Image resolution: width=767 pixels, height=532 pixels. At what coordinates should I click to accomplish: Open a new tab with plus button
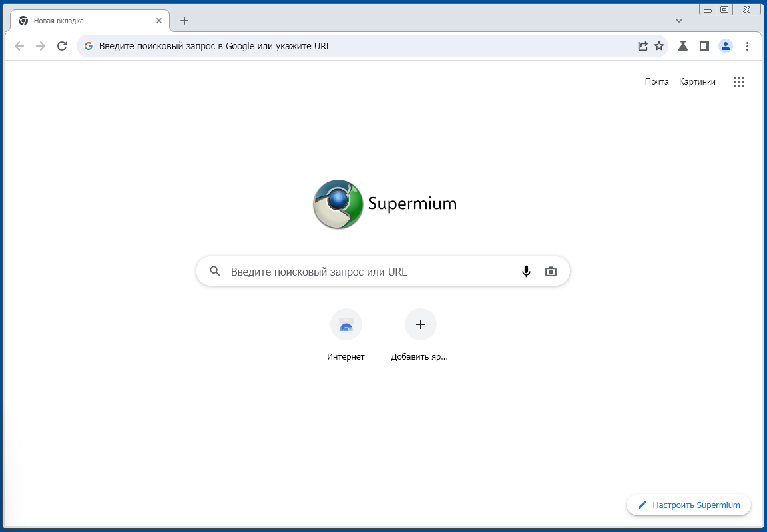(184, 21)
